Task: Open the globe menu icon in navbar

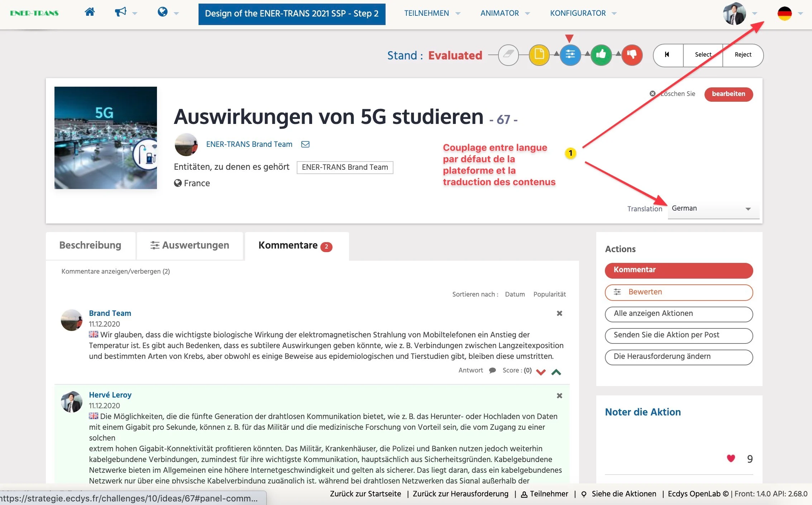Action: point(163,12)
